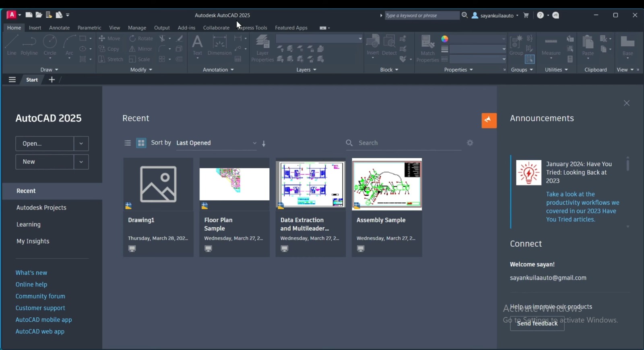Click the AutoCAD application menu logo
The image size is (644, 350).
tap(12, 15)
